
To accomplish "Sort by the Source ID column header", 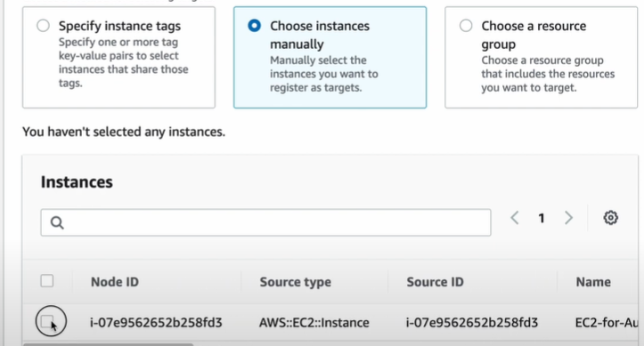I will pyautogui.click(x=435, y=282).
